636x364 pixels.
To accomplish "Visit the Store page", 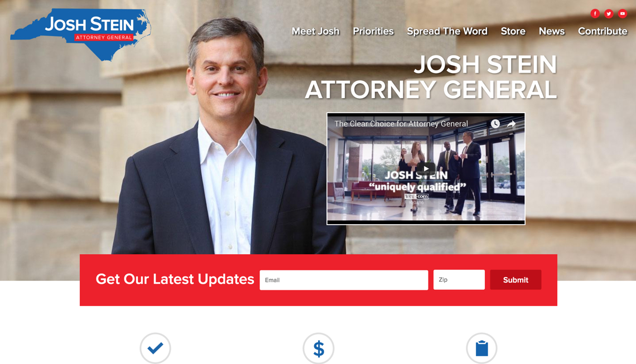I will 513,31.
